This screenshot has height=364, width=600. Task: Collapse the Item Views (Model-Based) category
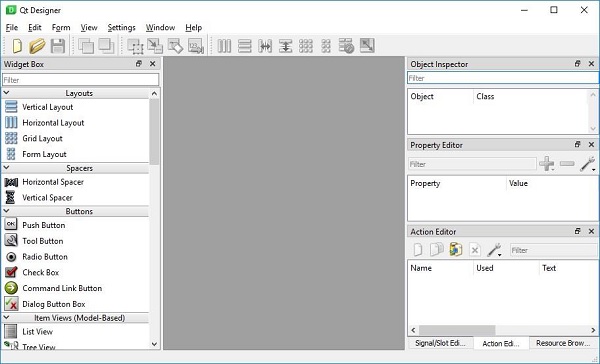pos(7,317)
